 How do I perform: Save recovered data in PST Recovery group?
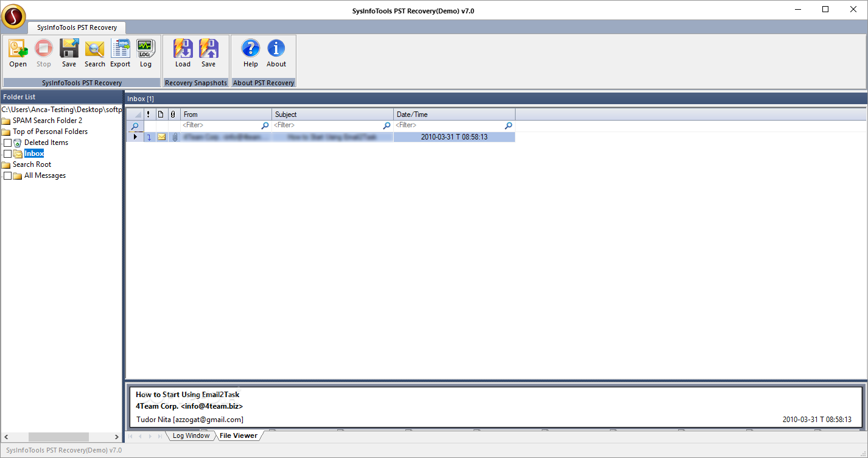pos(69,53)
